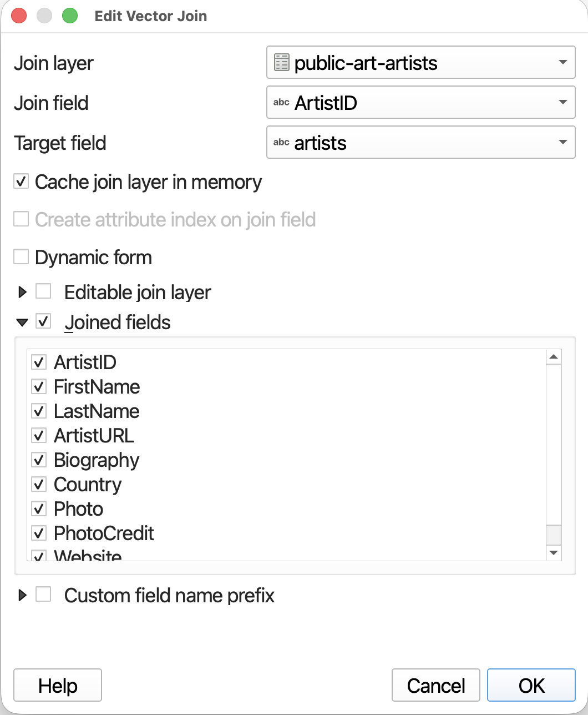Click the scroll up arrow in fields list
The width and height of the screenshot is (588, 715).
pos(554,357)
